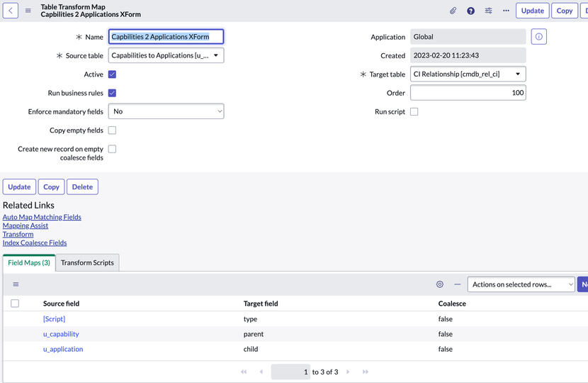Screen dimensions: 588x383
Task: Sort by Source field column header
Action: [x=61, y=304]
